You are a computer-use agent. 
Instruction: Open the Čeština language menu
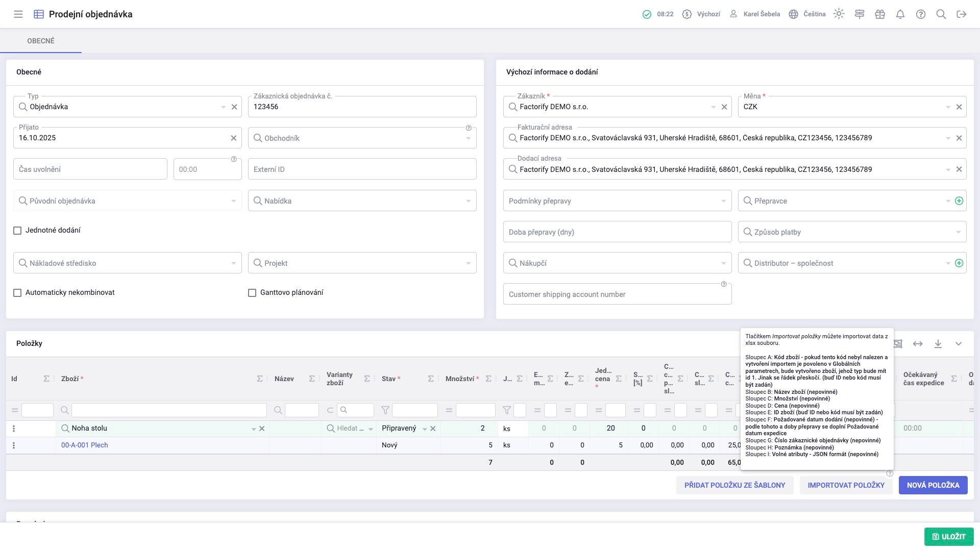tap(807, 14)
